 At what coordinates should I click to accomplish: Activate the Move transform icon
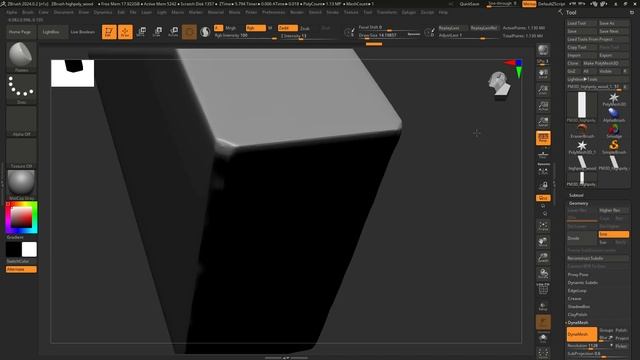(141, 32)
